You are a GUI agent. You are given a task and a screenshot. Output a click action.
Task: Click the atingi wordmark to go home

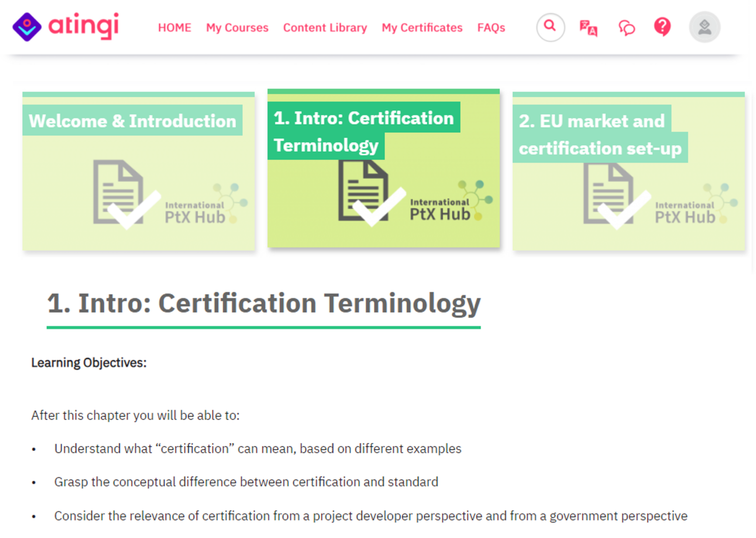[84, 26]
